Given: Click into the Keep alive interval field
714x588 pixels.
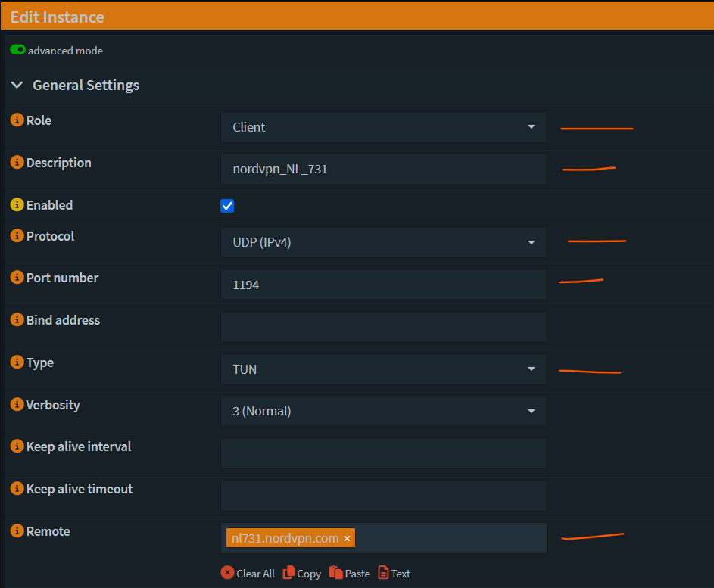Looking at the screenshot, I should pos(383,453).
